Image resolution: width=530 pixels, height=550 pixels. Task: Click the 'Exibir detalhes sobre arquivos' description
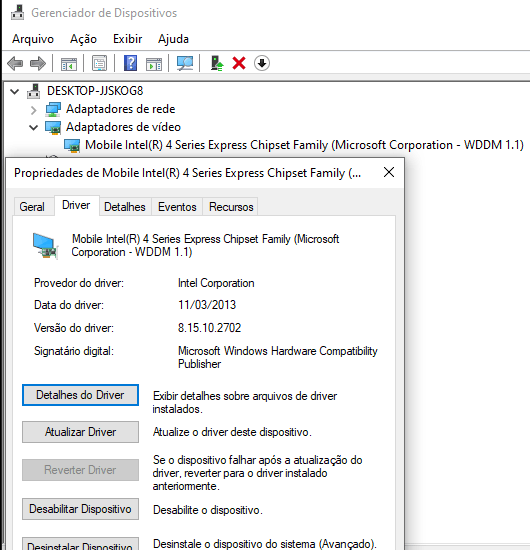pos(245,403)
